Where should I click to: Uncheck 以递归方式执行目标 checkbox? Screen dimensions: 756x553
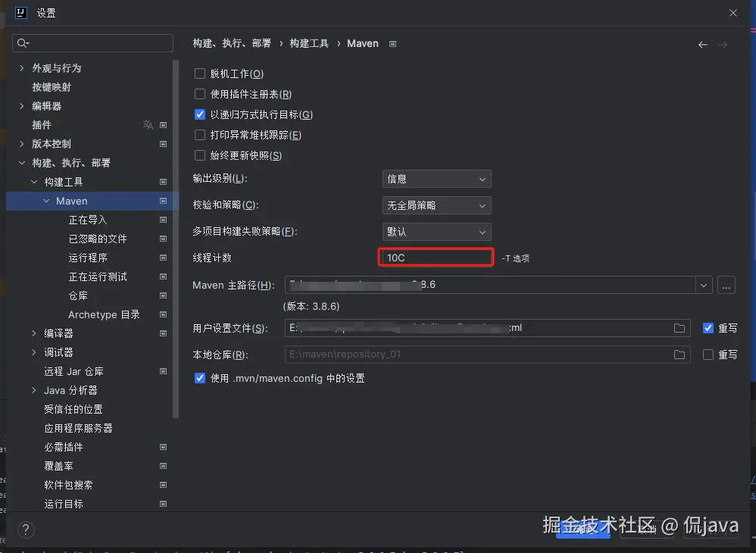[x=200, y=114]
